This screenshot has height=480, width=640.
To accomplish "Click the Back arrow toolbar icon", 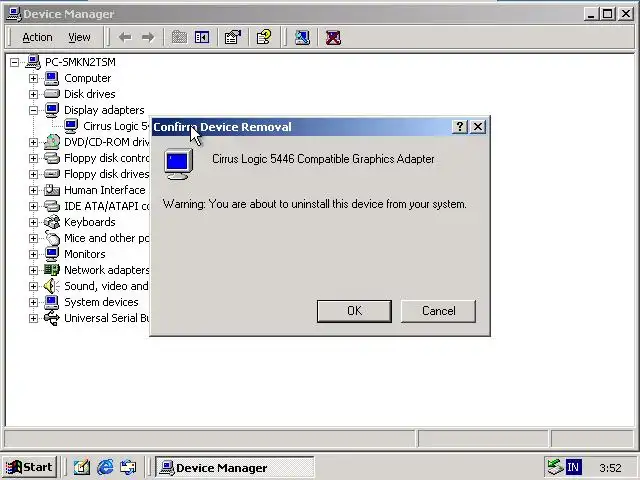I will tap(125, 38).
